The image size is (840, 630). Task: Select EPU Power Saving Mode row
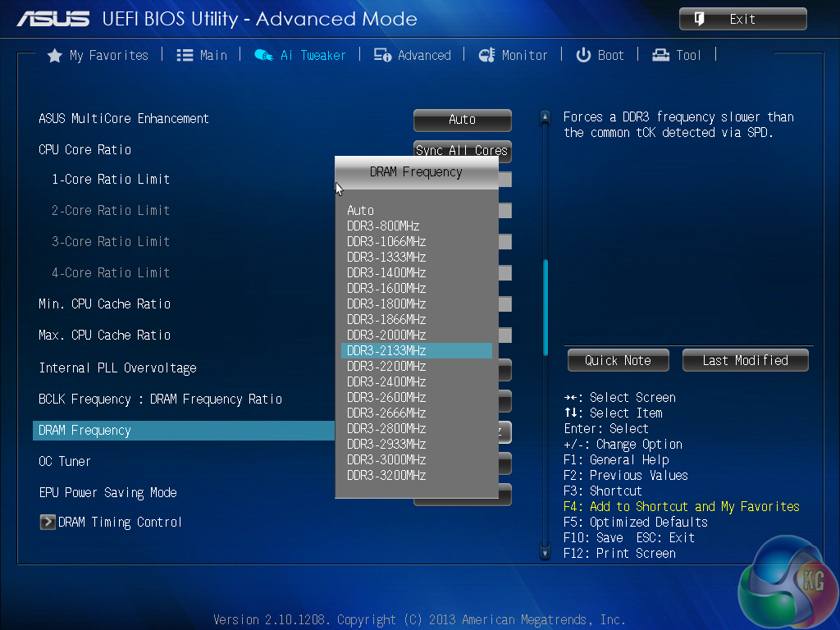point(107,493)
